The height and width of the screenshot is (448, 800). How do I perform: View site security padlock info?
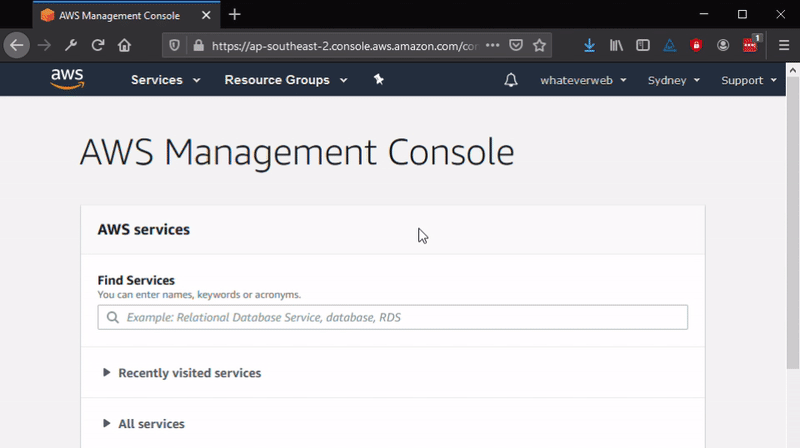pos(198,45)
